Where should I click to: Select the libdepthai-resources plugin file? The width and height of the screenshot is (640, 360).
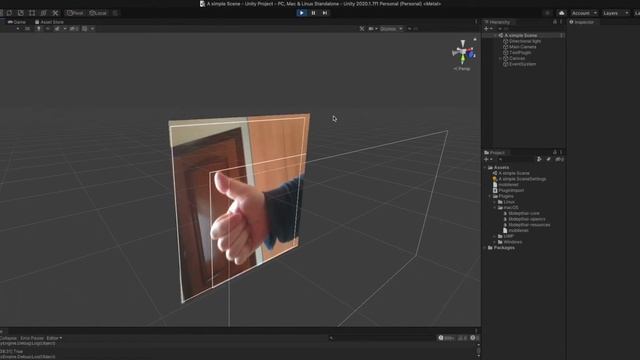529,224
